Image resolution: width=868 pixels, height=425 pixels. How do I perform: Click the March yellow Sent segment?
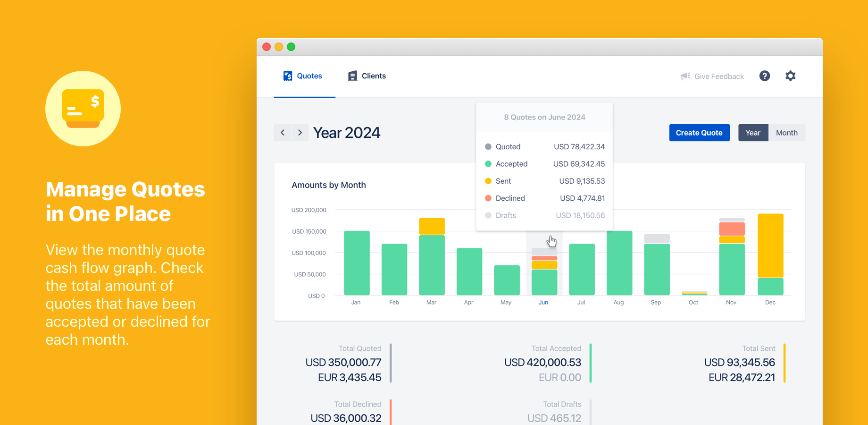coord(432,226)
